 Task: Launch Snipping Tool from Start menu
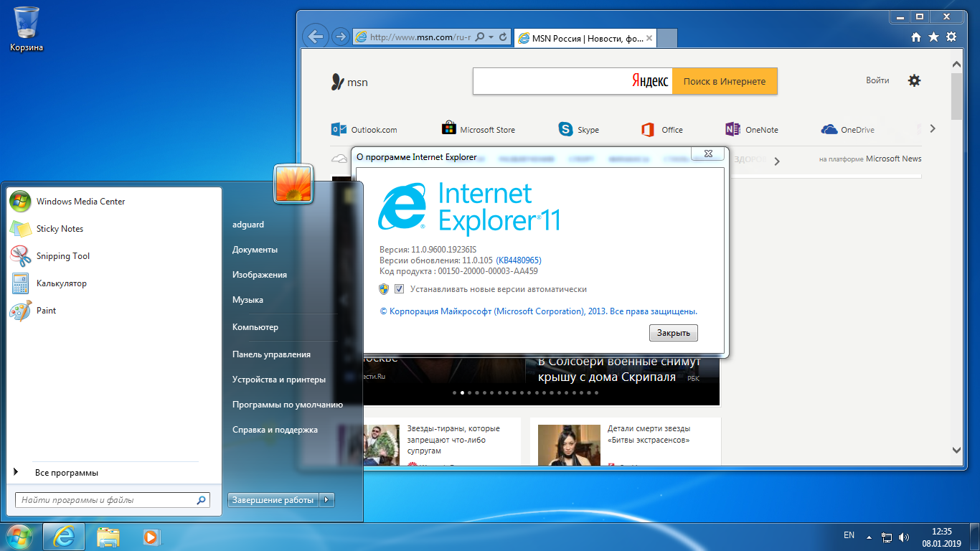pyautogui.click(x=114, y=256)
